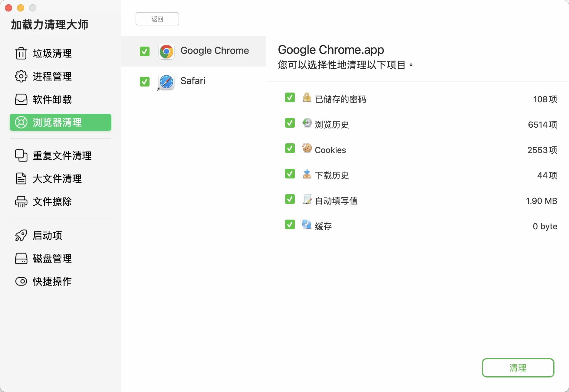569x392 pixels.
Task: Open 软件卸载 via its sidebar icon
Action: point(21,99)
